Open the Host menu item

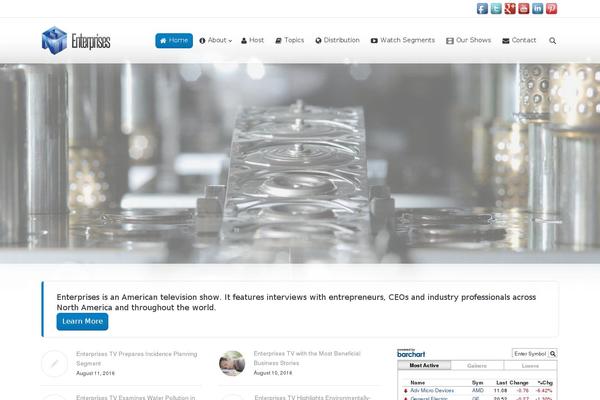point(252,40)
